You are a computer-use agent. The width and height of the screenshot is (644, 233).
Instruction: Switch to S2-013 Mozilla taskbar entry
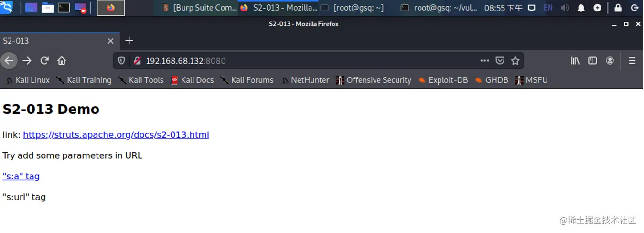(279, 8)
